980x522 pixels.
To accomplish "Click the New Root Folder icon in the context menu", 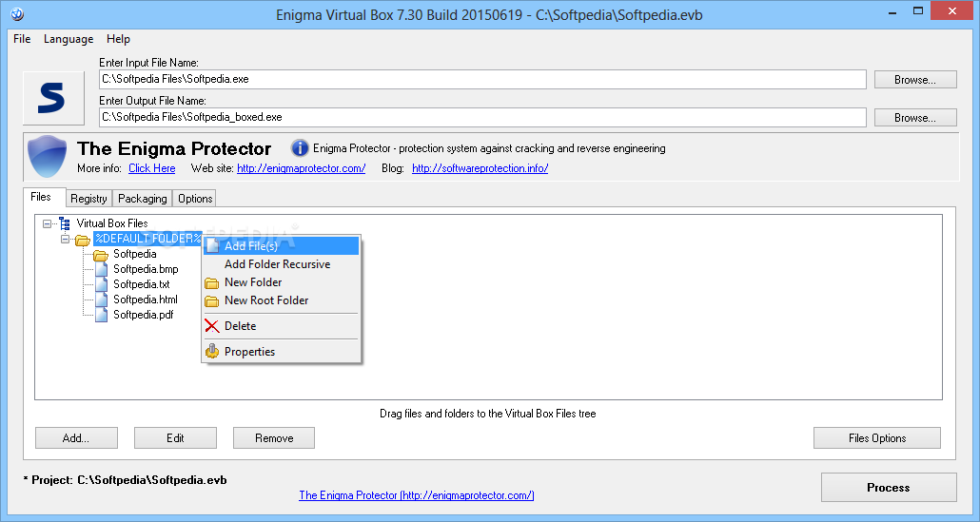I will tap(212, 301).
